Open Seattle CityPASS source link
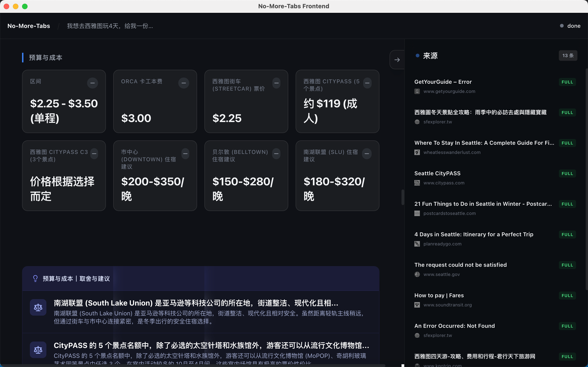The image size is (588, 367). click(x=437, y=173)
